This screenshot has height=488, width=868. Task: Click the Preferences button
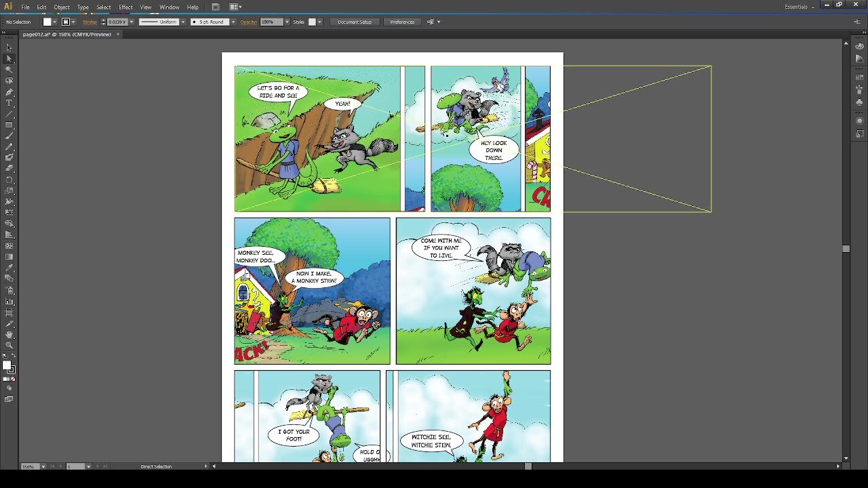[x=402, y=22]
